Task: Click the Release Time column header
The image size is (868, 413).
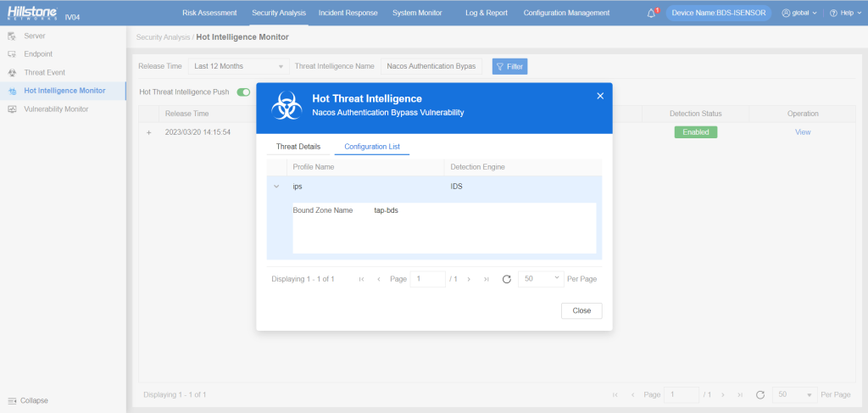Action: point(187,114)
